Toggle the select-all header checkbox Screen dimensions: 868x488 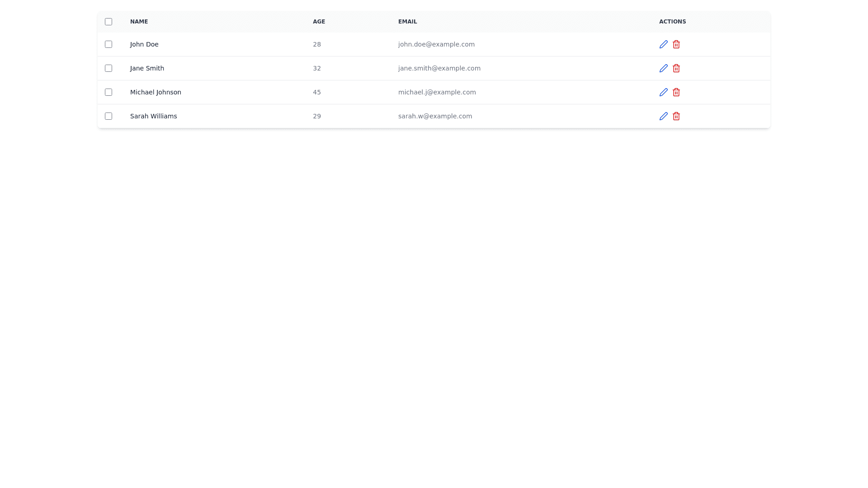(x=108, y=22)
